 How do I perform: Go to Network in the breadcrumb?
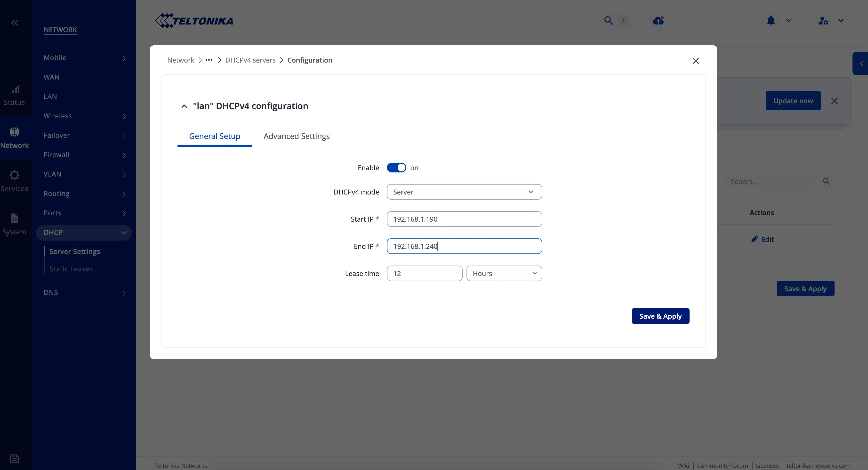point(181,60)
